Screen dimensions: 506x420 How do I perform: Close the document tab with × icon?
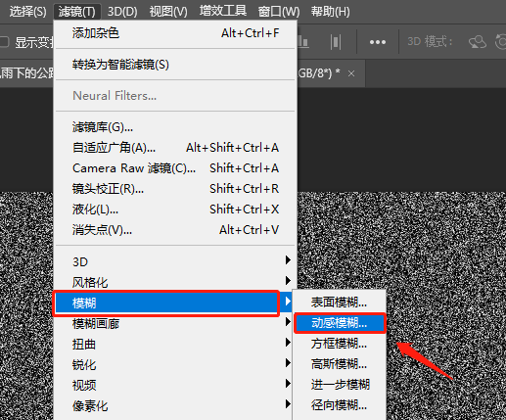351,73
